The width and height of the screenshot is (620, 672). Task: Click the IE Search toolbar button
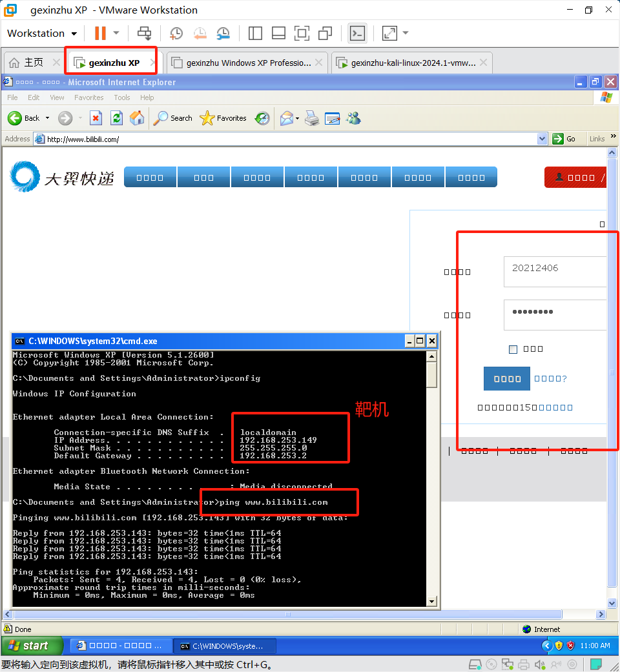click(172, 118)
